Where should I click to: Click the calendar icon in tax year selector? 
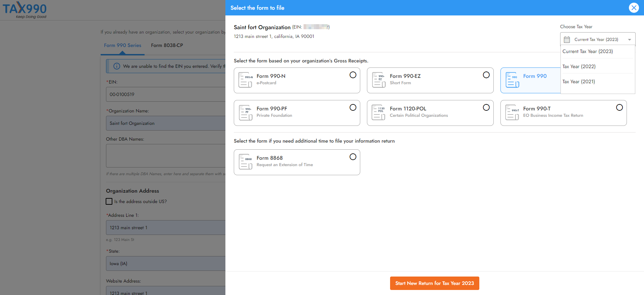567,40
